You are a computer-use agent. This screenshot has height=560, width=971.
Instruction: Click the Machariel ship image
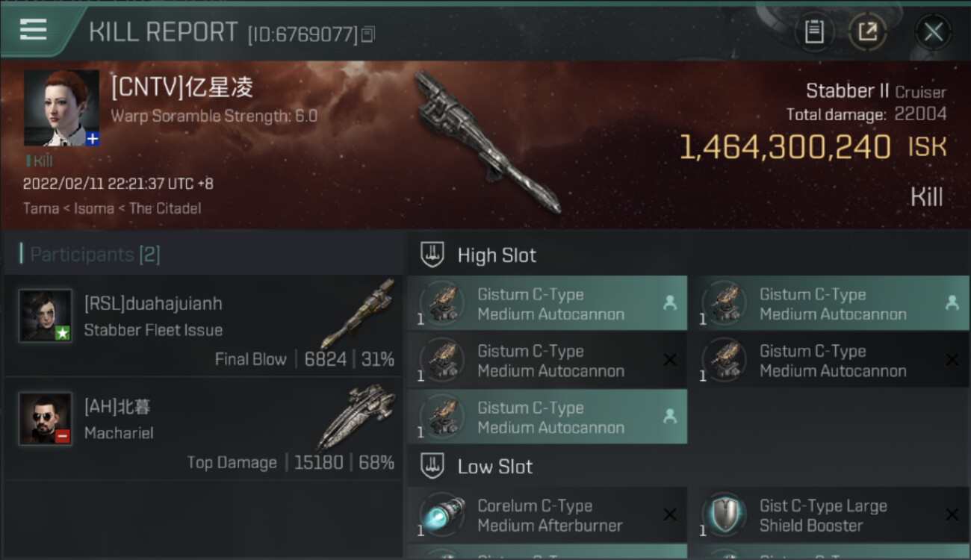(x=356, y=417)
